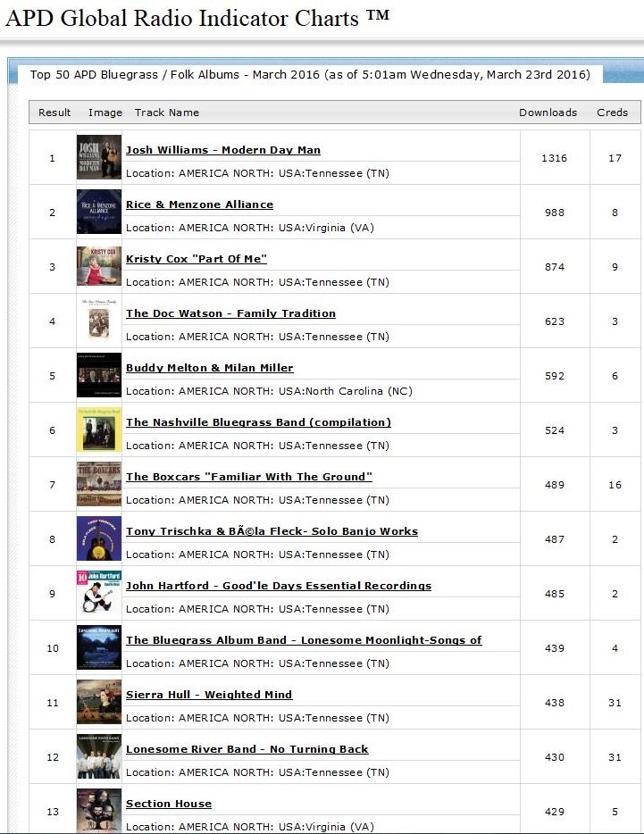This screenshot has height=834, width=644.
Task: Click Josh Williams album cover thumbnail
Action: click(99, 157)
